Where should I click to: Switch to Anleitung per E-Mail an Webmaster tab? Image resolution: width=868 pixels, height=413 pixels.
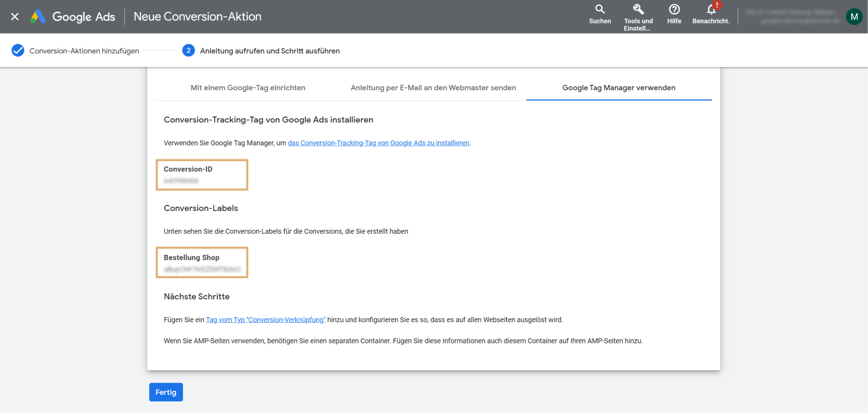point(434,88)
